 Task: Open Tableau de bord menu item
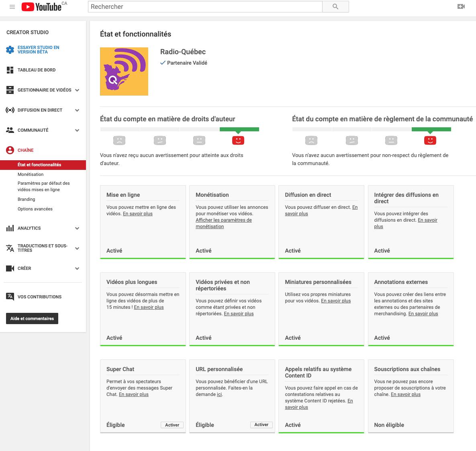pyautogui.click(x=37, y=70)
